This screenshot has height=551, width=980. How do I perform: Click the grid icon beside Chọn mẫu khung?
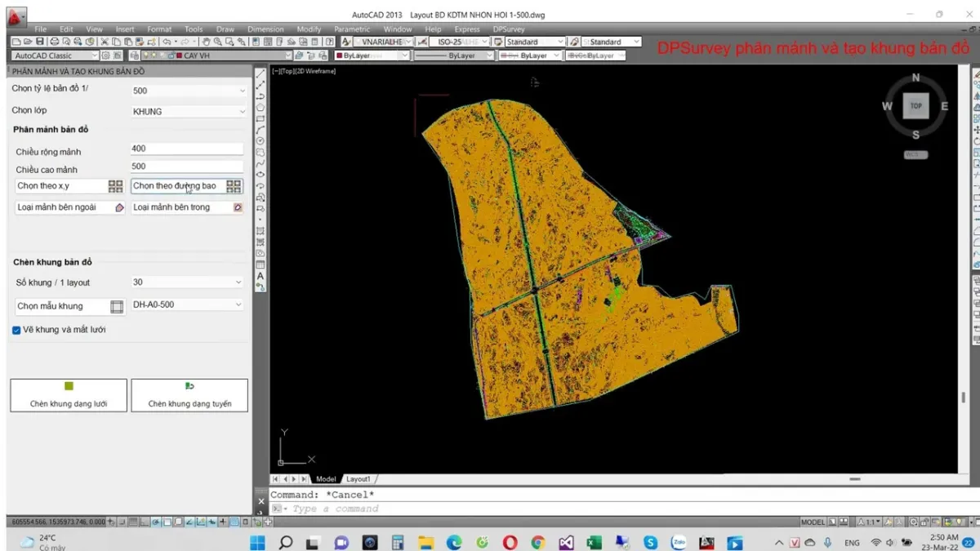point(117,307)
